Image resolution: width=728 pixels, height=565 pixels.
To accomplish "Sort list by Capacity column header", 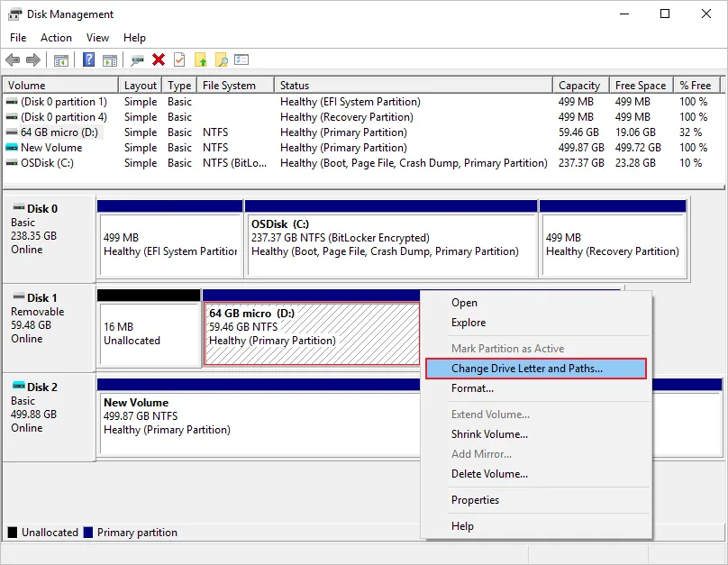I will (x=579, y=86).
